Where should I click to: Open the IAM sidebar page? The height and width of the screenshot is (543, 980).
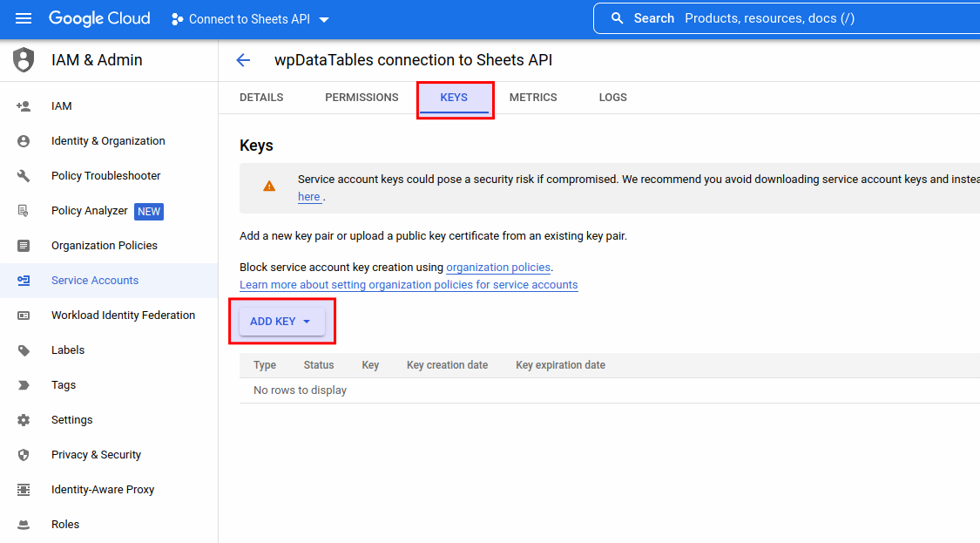tap(61, 106)
